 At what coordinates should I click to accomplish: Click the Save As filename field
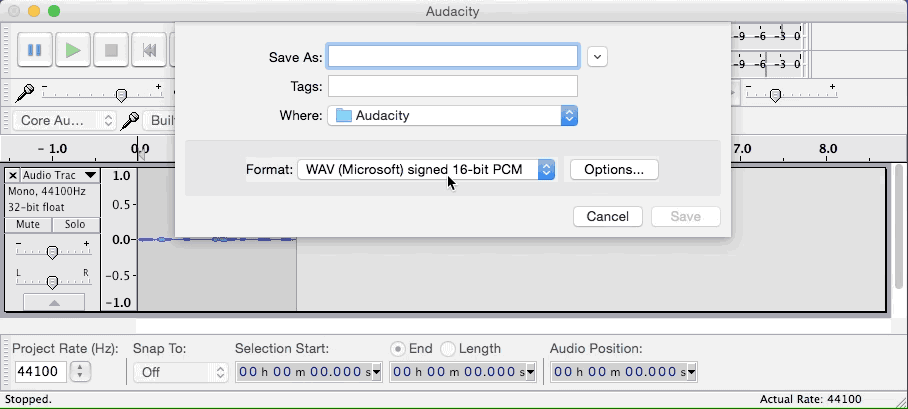[x=453, y=57]
